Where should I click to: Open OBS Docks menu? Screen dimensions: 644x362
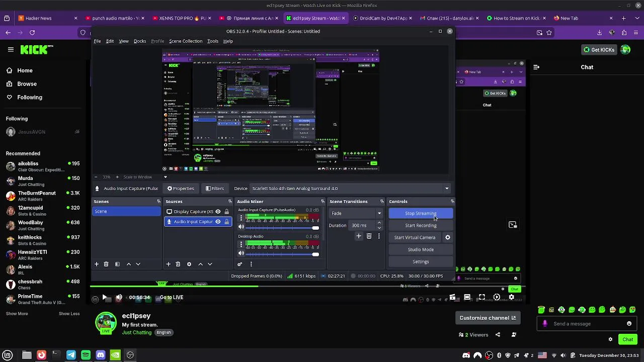click(x=140, y=41)
